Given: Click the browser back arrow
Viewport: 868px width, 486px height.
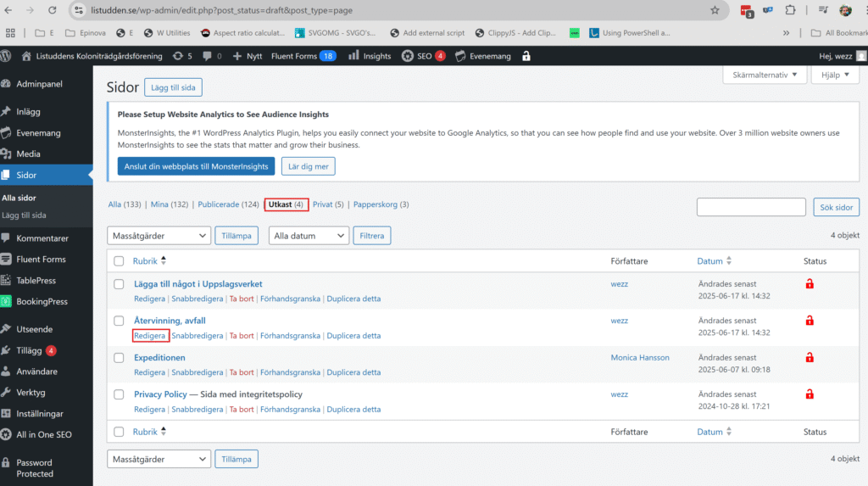Looking at the screenshot, I should [8, 10].
